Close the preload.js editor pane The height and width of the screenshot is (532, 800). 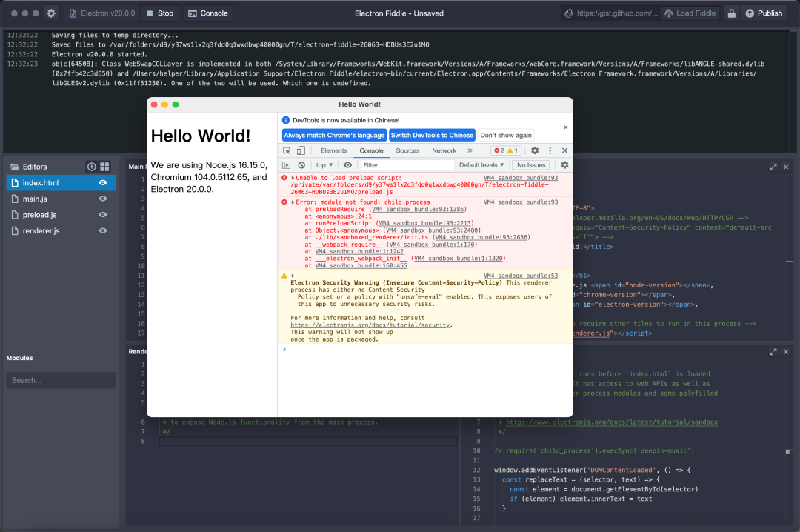(x=786, y=352)
